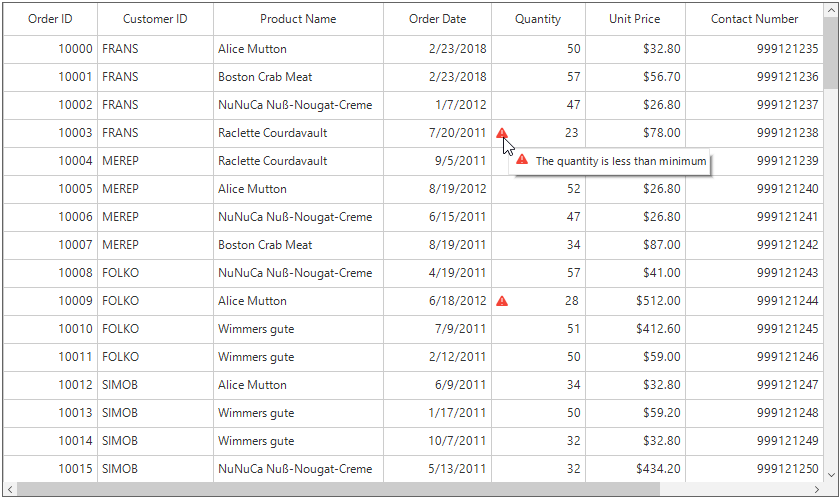Image resolution: width=840 pixels, height=498 pixels.
Task: Select Order ID cell 10001
Action: click(x=50, y=77)
